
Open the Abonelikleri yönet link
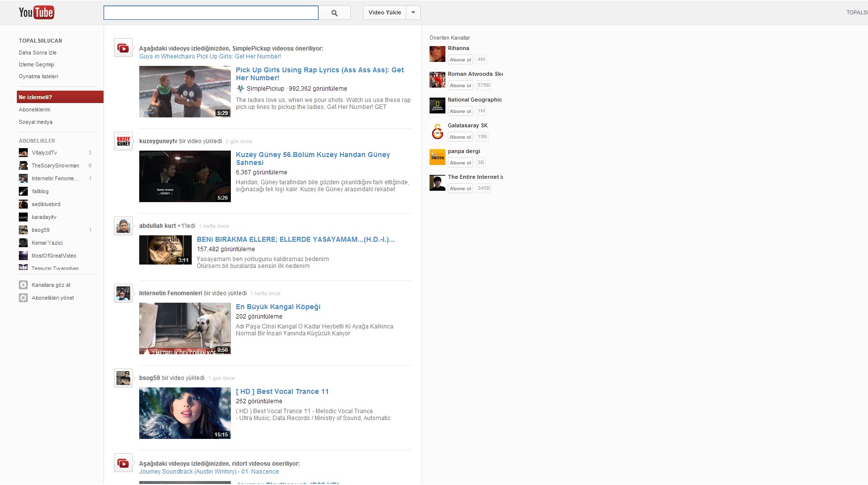pyautogui.click(x=53, y=298)
